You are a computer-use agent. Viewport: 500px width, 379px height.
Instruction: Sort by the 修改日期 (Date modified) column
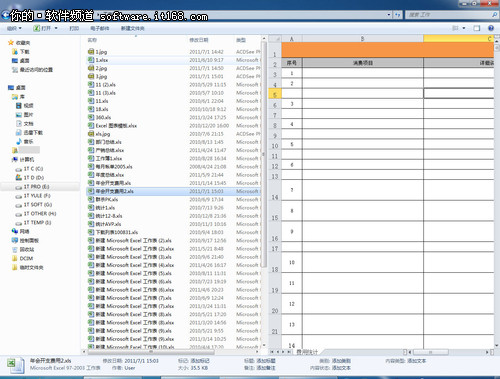(199, 40)
